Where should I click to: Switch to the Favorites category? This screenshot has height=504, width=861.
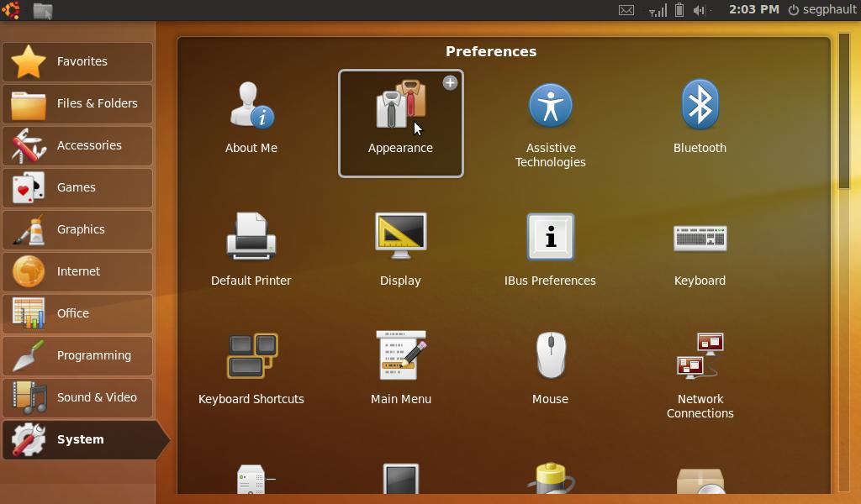point(77,61)
